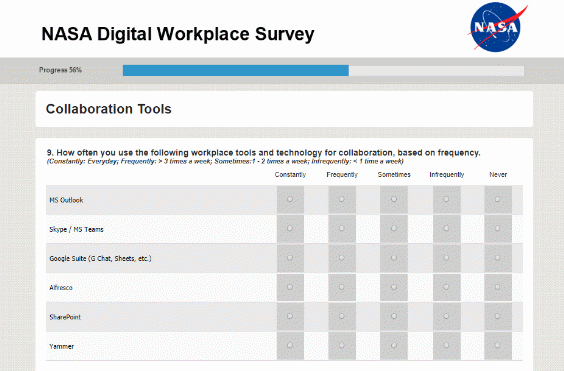The width and height of the screenshot is (564, 371).
Task: Select Constantly for MS Outlook
Action: coord(290,199)
